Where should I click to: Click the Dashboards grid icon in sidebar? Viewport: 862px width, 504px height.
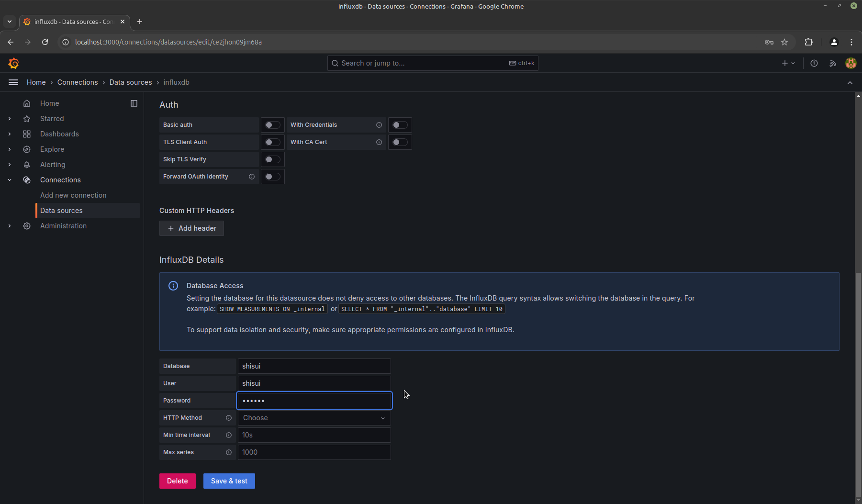click(x=27, y=134)
